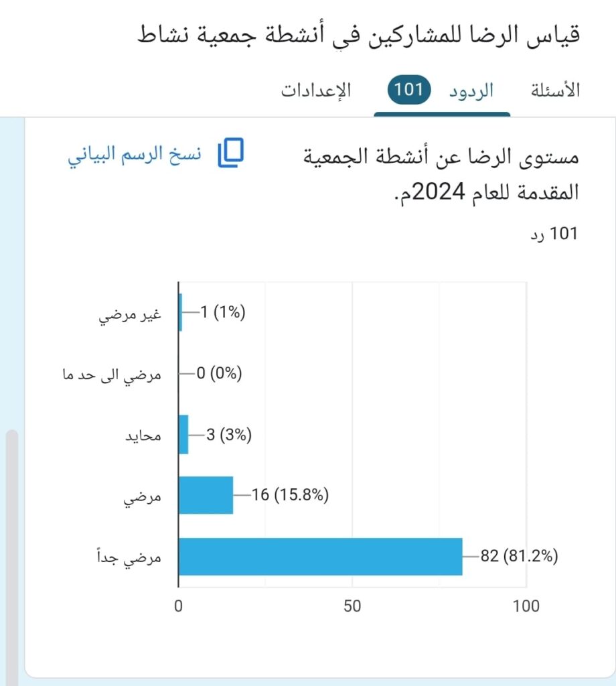
Task: Click the 101 responses count badge
Action: point(408,90)
